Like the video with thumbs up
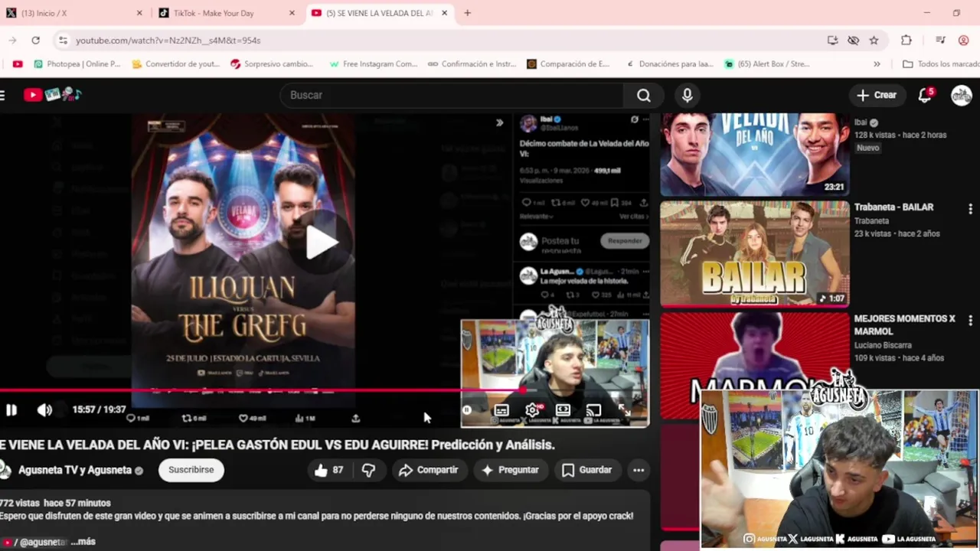The height and width of the screenshot is (551, 980). (328, 470)
